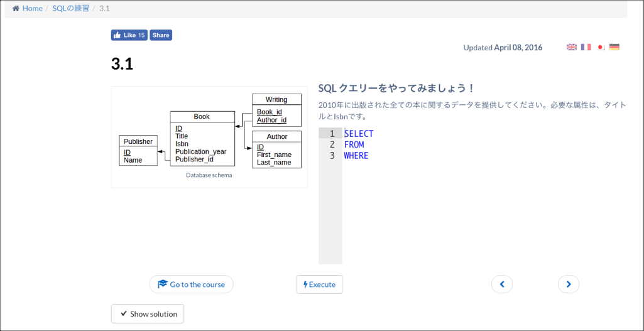The height and width of the screenshot is (331, 644).
Task: Switch language to English flag
Action: pyautogui.click(x=572, y=47)
